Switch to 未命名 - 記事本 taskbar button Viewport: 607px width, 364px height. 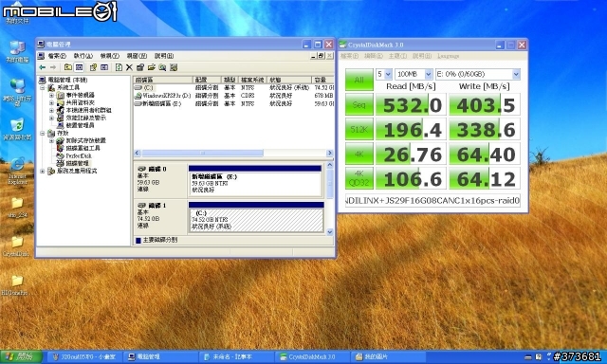[236, 356]
